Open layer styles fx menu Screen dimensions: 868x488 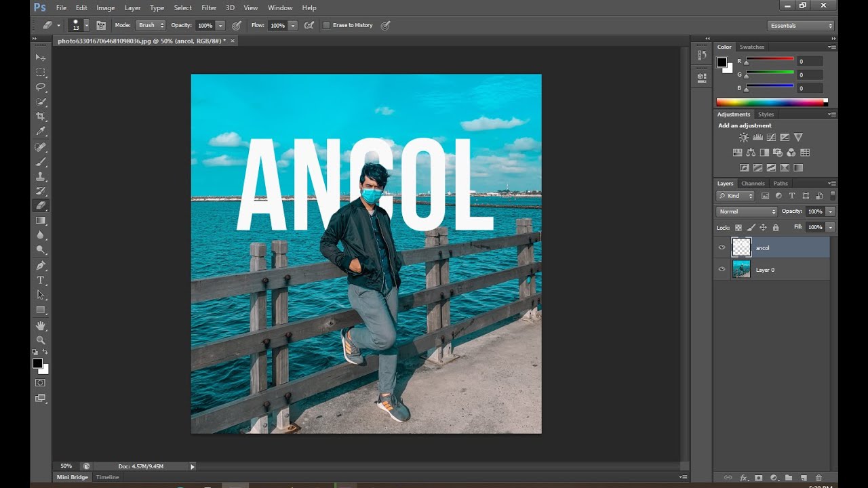click(x=743, y=478)
